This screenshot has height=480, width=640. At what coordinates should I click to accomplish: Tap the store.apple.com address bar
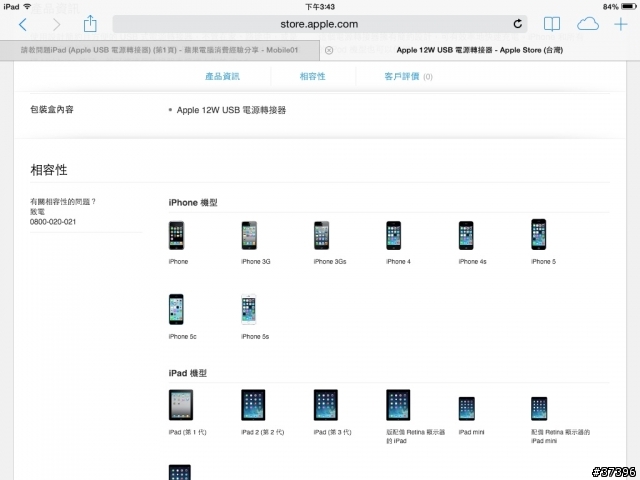[320, 24]
